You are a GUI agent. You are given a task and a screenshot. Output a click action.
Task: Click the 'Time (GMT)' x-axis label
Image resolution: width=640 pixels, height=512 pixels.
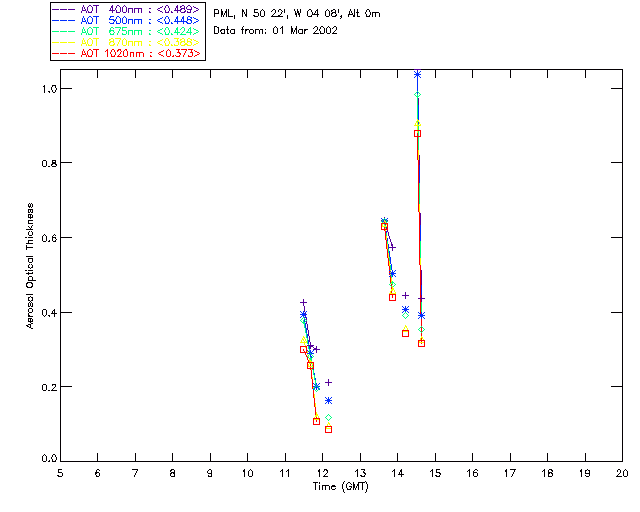[341, 487]
